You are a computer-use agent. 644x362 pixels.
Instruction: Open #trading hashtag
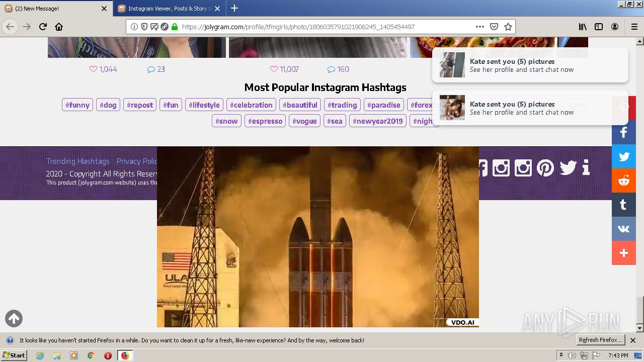click(342, 105)
